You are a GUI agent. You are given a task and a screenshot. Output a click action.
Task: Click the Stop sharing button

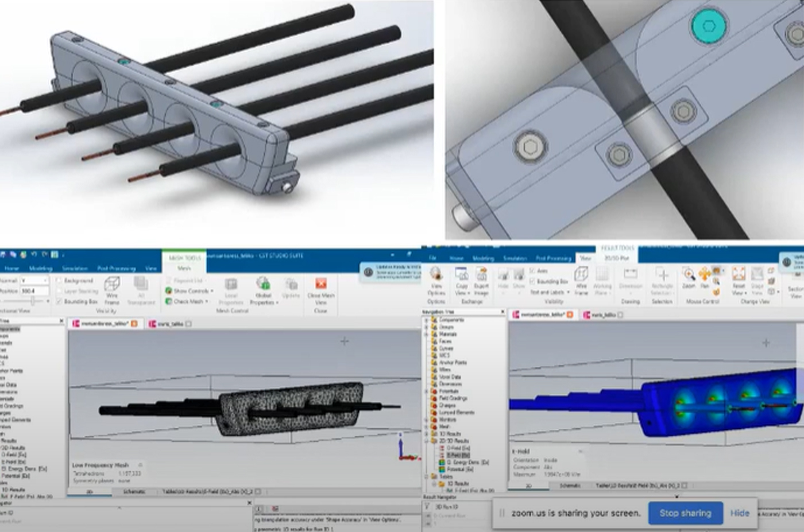click(685, 513)
